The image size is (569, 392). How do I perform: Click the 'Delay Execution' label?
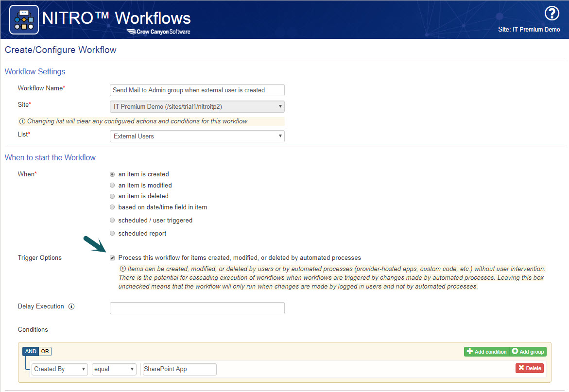point(41,307)
